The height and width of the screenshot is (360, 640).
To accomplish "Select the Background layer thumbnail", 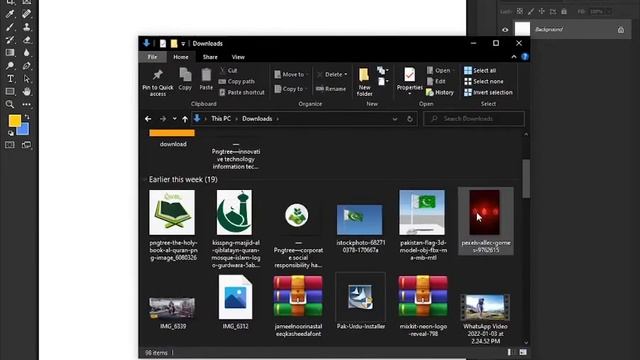I will pyautogui.click(x=522, y=29).
